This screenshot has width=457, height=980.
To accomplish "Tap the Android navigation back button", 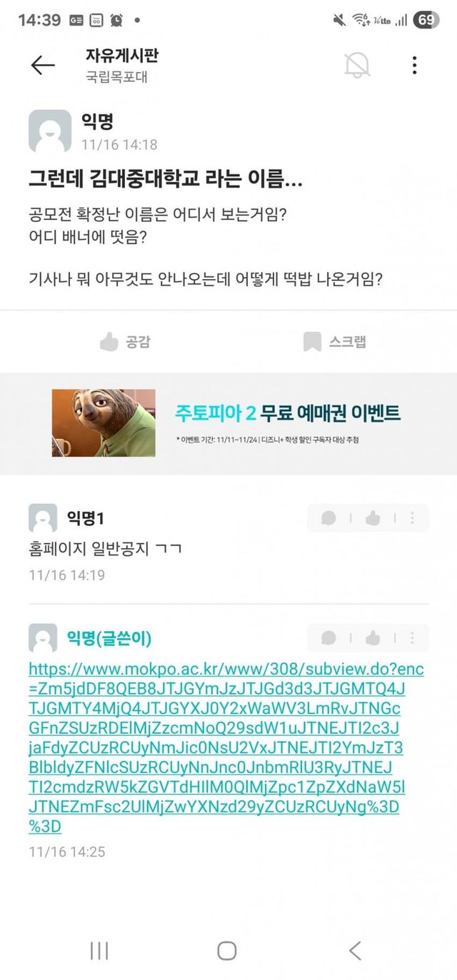I will pos(355,950).
